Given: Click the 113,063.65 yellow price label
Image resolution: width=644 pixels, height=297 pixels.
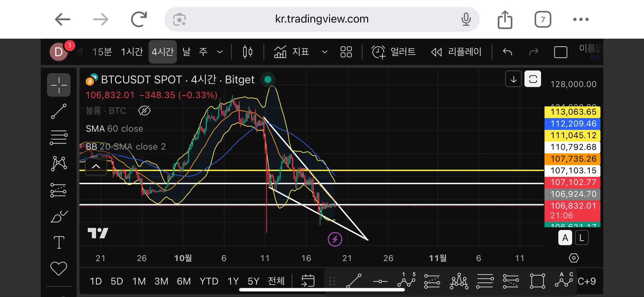Looking at the screenshot, I should pyautogui.click(x=572, y=112).
